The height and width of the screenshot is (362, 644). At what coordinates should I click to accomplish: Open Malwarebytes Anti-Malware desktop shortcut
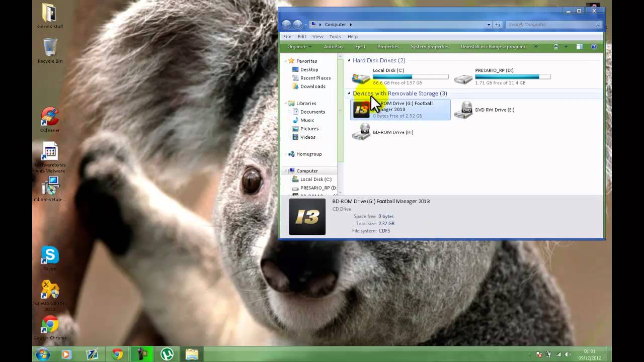coord(50,158)
